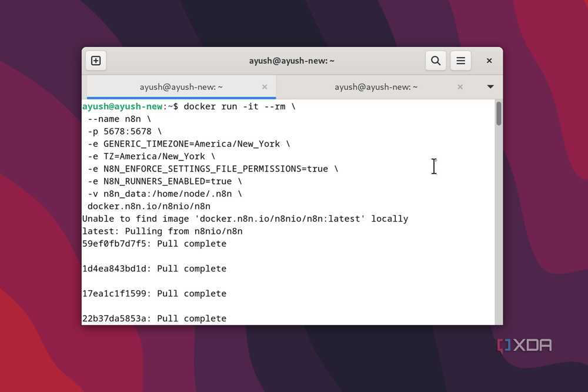The width and height of the screenshot is (588, 392).
Task: Click the N8N_ENFORCE_SETTINGS_FILE_PERMISSIONS=true line
Action: pyautogui.click(x=213, y=169)
